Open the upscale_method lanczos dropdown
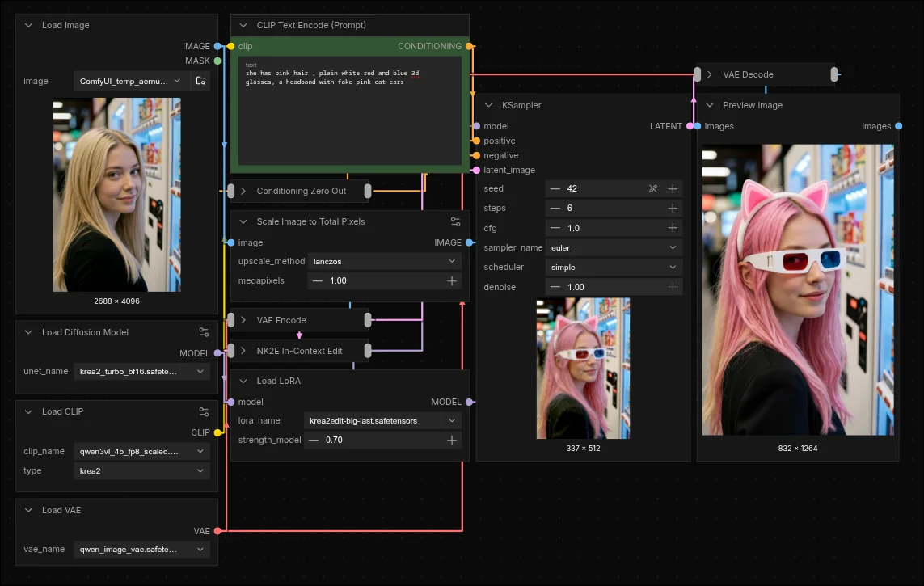 384,262
